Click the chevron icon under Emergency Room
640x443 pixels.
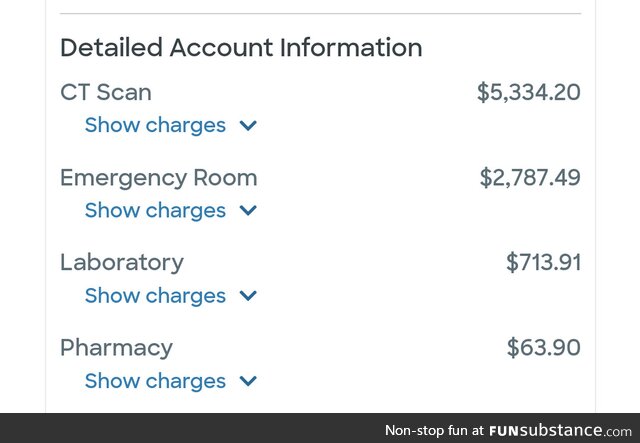249,211
